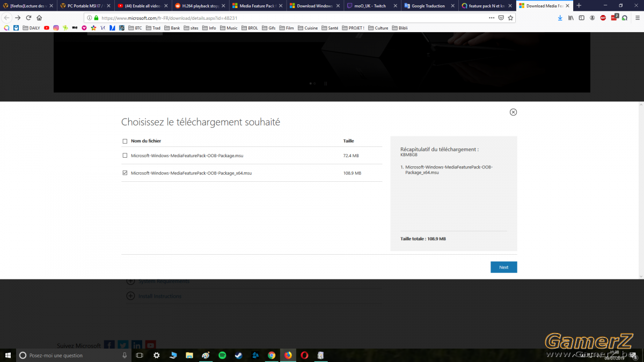The width and height of the screenshot is (644, 362).
Task: Switch to the Lecture des videos tab
Action: (x=28, y=6)
